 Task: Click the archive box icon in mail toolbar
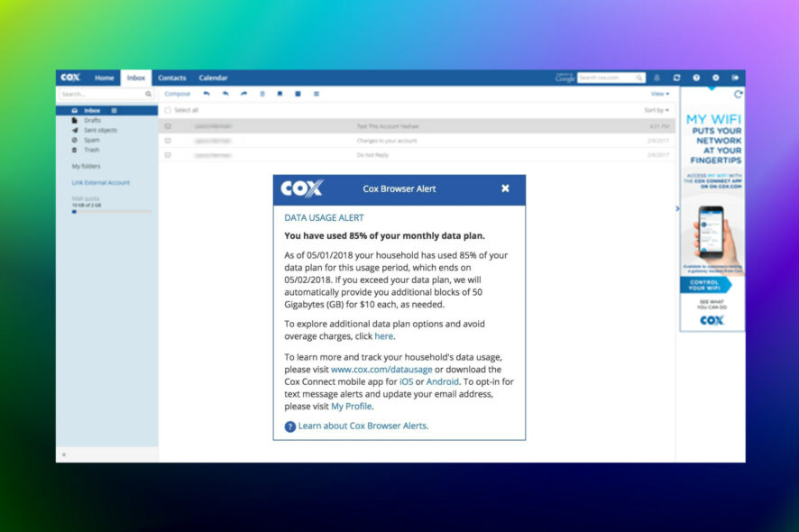point(298,94)
